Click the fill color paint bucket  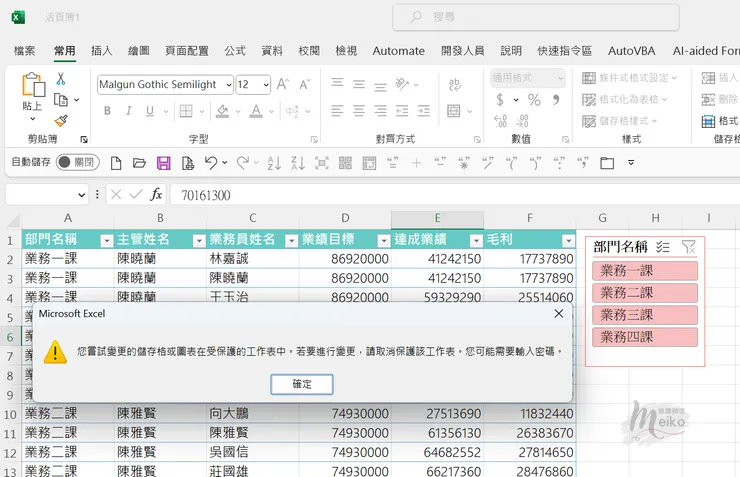pyautogui.click(x=222, y=111)
